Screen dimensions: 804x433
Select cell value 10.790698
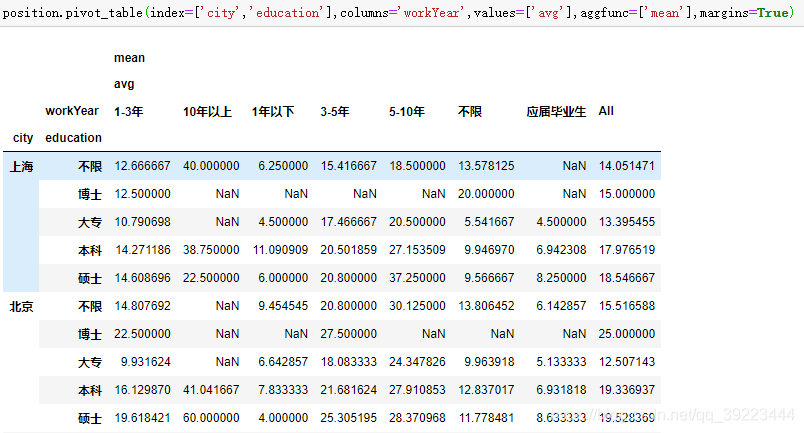coord(142,222)
